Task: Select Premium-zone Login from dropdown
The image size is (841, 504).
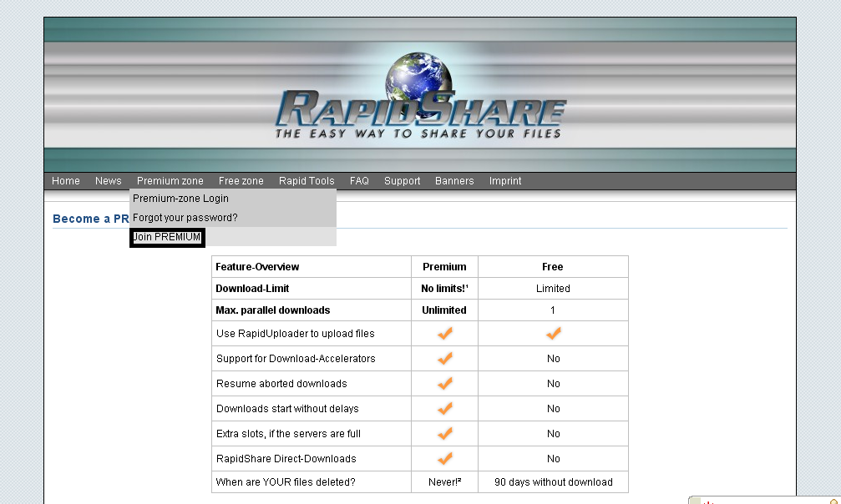Action: click(233, 199)
